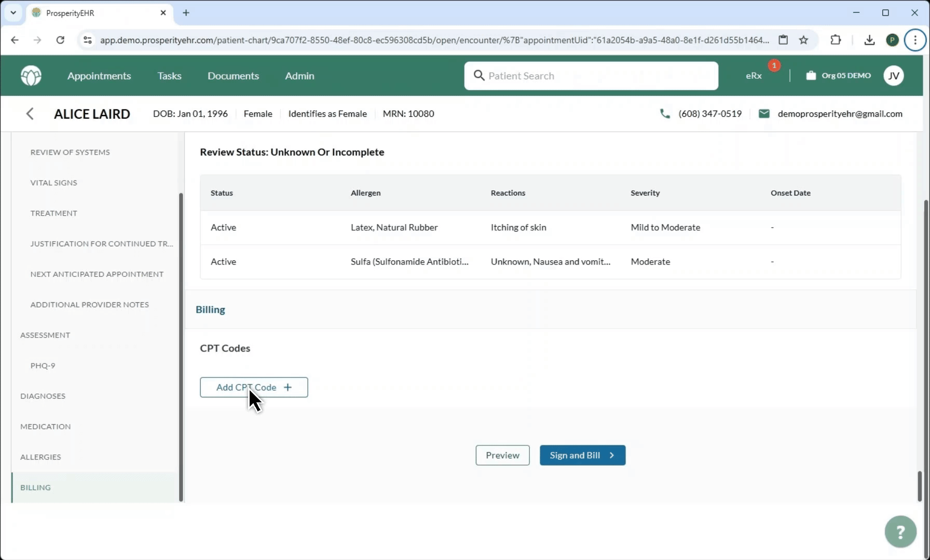Open the Appointments menu
Screen dimensions: 930x560
coord(99,76)
